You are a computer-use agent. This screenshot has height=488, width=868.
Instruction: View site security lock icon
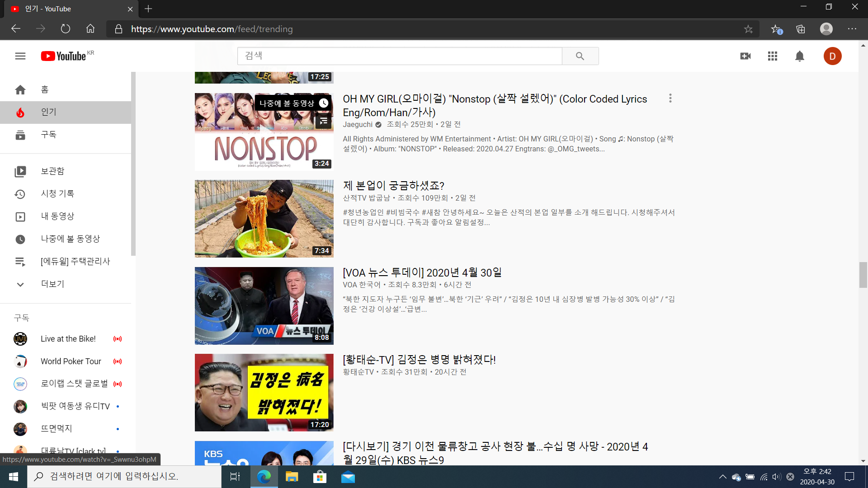click(118, 29)
